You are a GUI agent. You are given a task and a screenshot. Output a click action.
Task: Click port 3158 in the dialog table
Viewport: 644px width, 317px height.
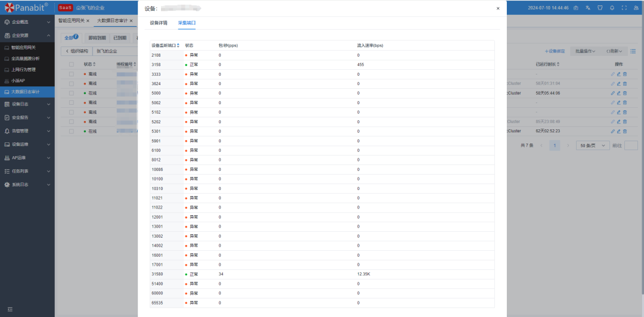pos(156,64)
